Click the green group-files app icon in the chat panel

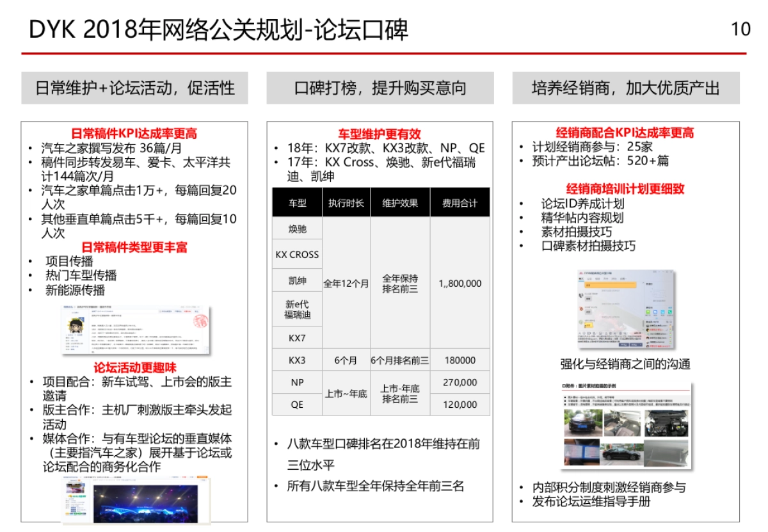tap(648, 312)
